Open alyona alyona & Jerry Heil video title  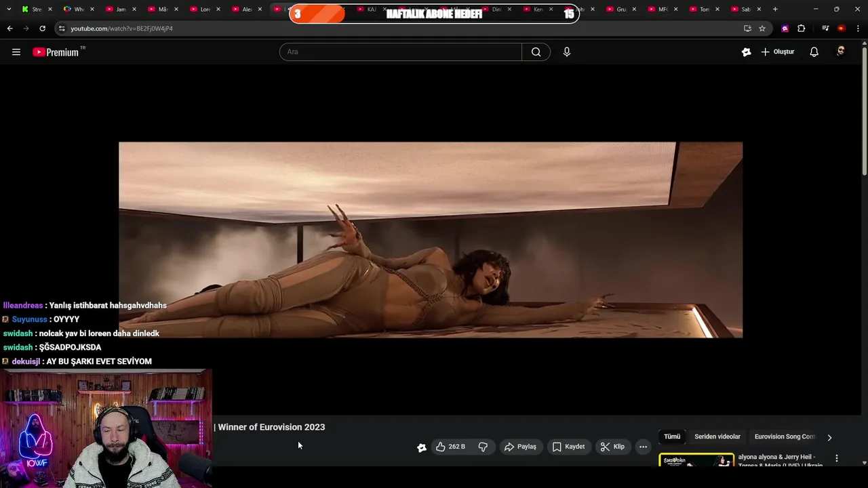pos(780,461)
